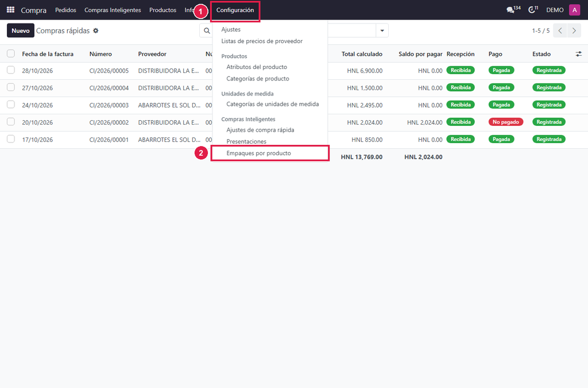Select all rows header checkbox
The width and height of the screenshot is (588, 388).
pyautogui.click(x=11, y=53)
